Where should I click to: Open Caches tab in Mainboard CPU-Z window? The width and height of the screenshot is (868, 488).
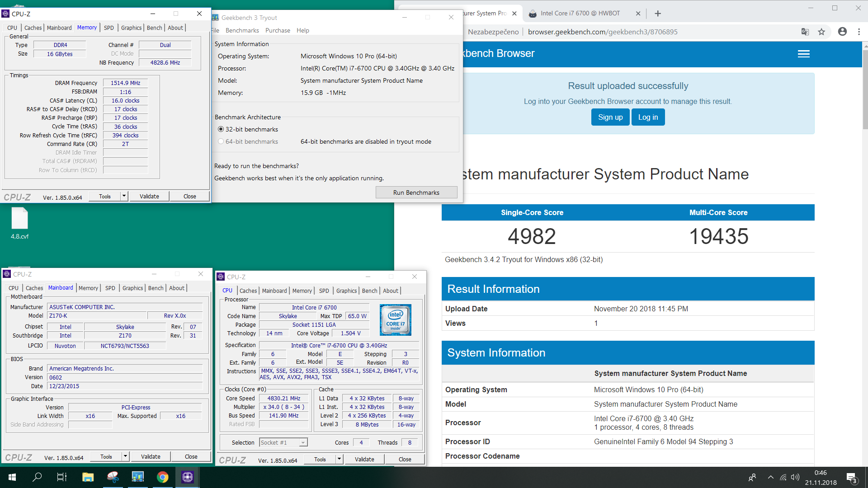pyautogui.click(x=34, y=288)
